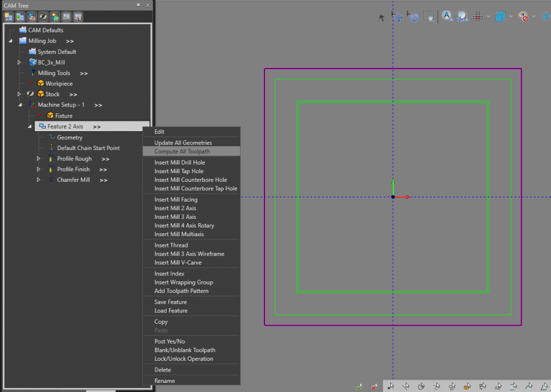Collapse the Machine Setup - 1 node
Viewport: 551px width, 392px height.
click(19, 105)
